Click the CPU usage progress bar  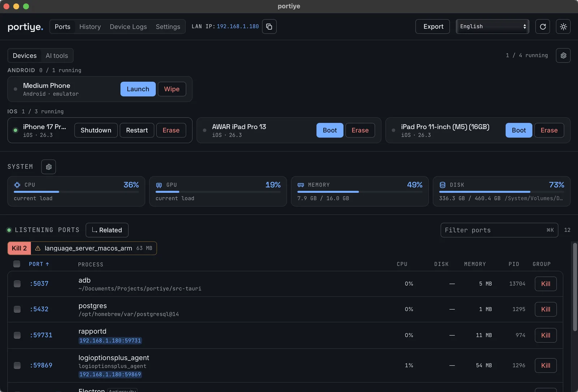(76, 192)
